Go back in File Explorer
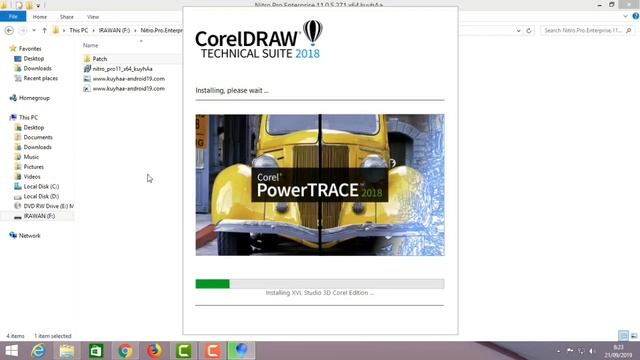640x360 pixels. point(9,31)
